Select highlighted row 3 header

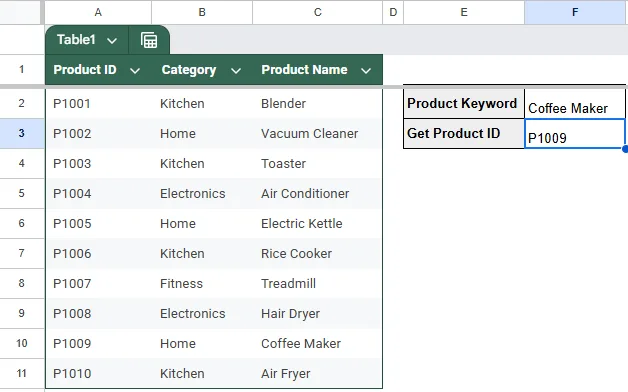pyautogui.click(x=22, y=133)
